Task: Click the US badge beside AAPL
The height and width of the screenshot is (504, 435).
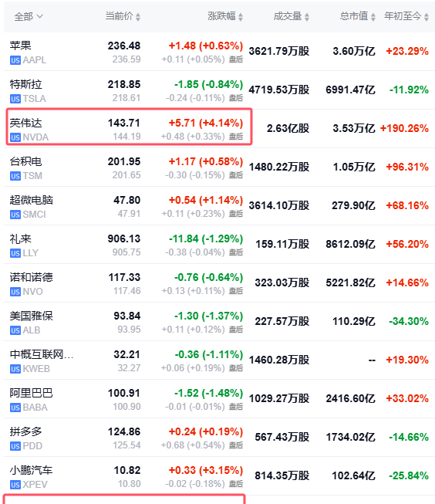Action: pos(15,60)
